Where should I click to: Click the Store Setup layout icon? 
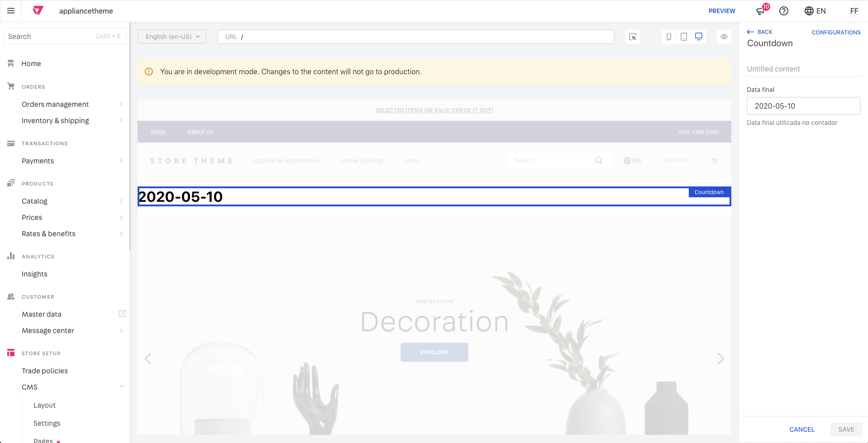(11, 352)
